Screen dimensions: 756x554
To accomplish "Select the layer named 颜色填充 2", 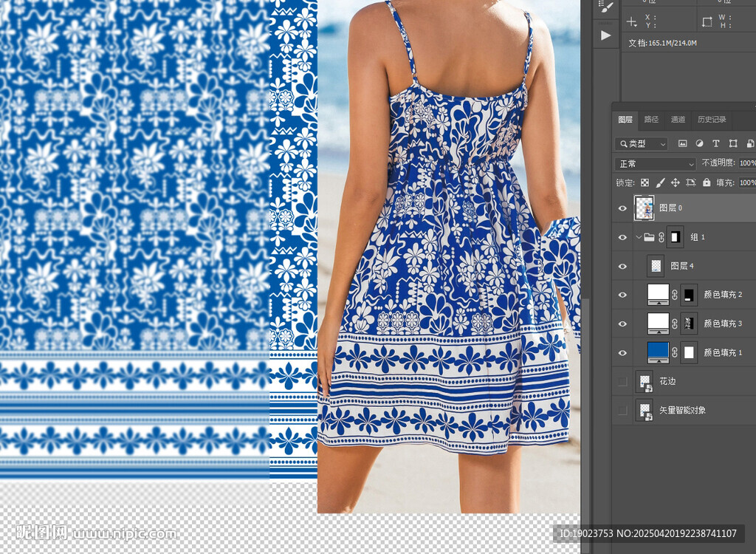I will click(x=723, y=295).
